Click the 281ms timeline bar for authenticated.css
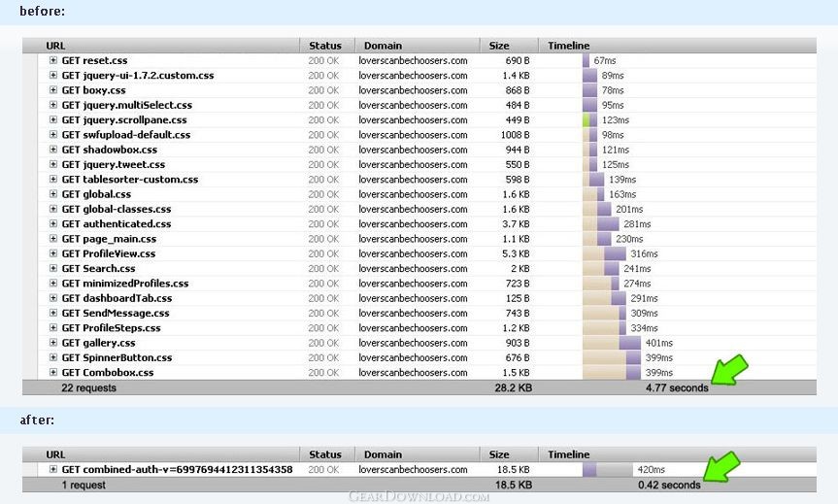Viewport: 838px width, 504px height. click(x=601, y=224)
